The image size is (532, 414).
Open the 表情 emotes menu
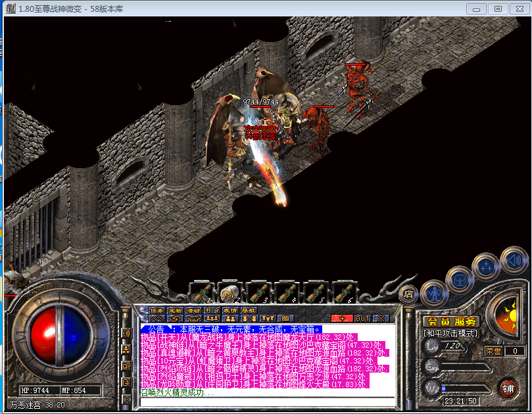230,310
